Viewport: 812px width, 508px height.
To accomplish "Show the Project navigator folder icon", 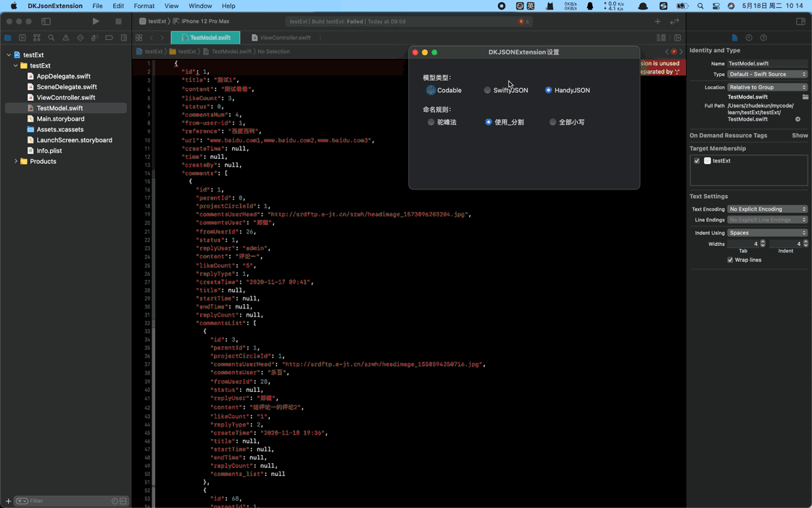I will [x=8, y=37].
